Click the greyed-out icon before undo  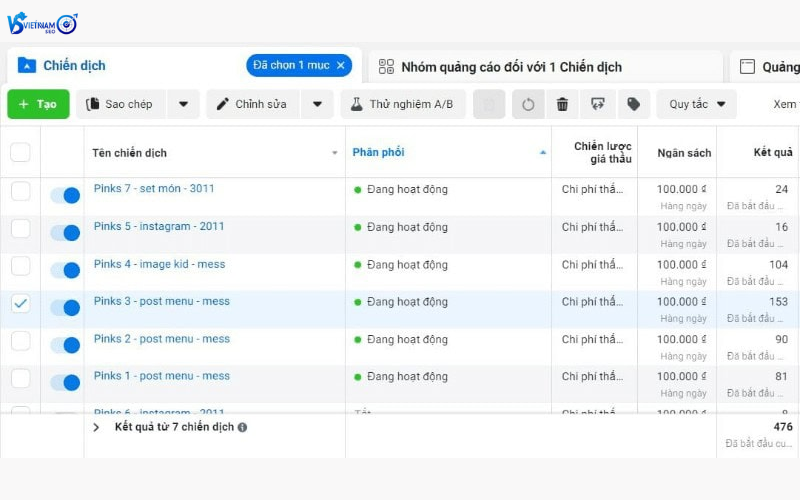[x=489, y=105]
